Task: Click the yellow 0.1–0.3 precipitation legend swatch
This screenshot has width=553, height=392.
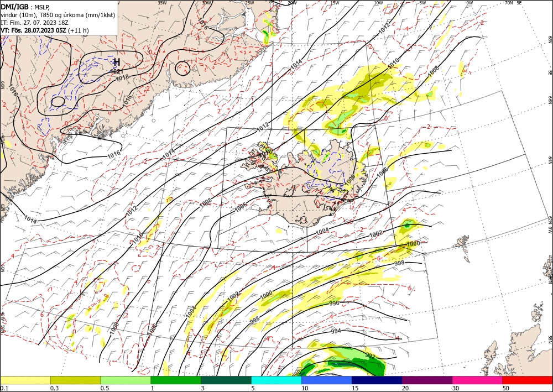Action: point(25,380)
